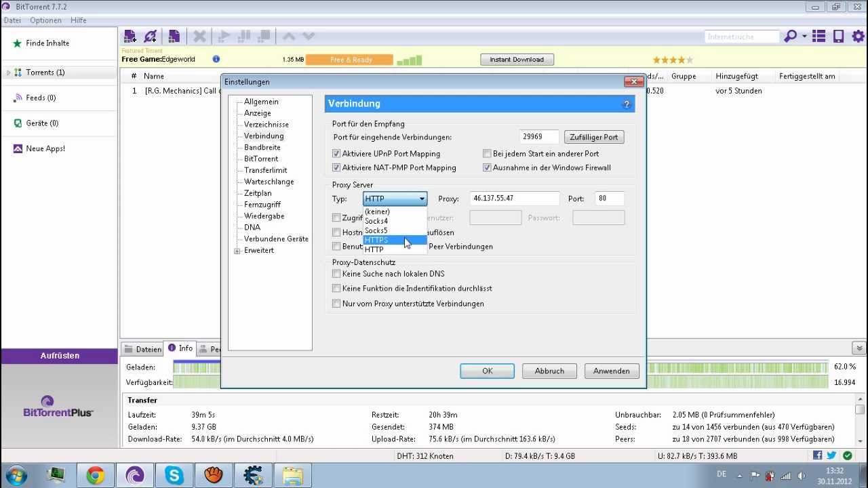Click the magnifier search icon
Image resolution: width=868 pixels, height=488 pixels.
pyautogui.click(x=790, y=37)
